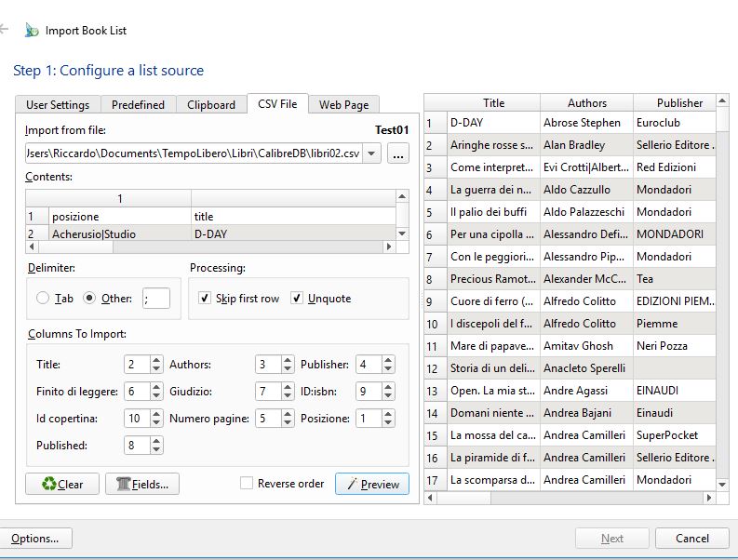Increase the Posizione column number

388,414
